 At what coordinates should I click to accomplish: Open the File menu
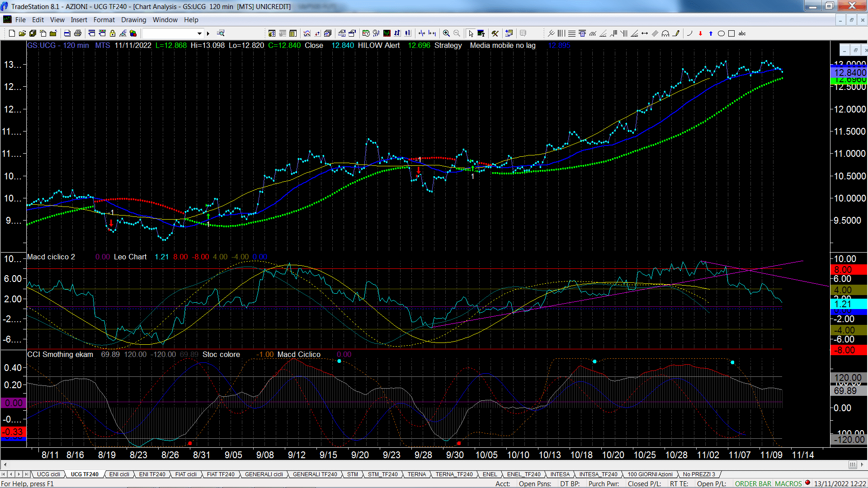tap(20, 20)
